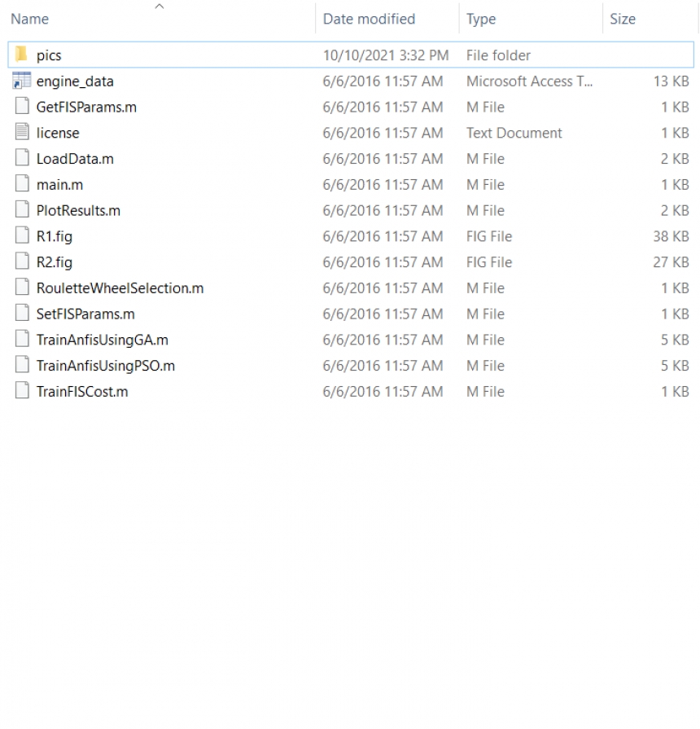Click the TrainFISCost.m file icon

coord(21,391)
